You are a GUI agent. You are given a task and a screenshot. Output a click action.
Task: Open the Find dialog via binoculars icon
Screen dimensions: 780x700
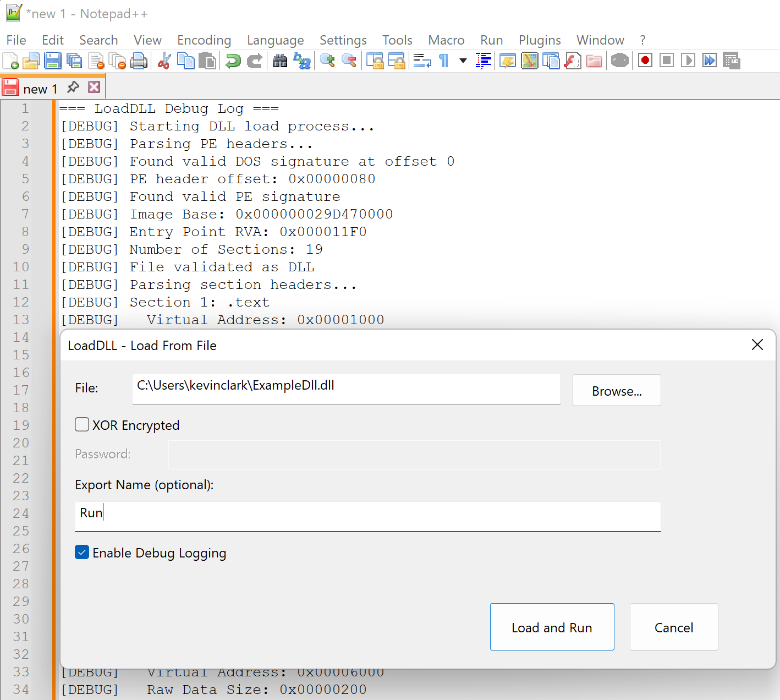(x=279, y=61)
